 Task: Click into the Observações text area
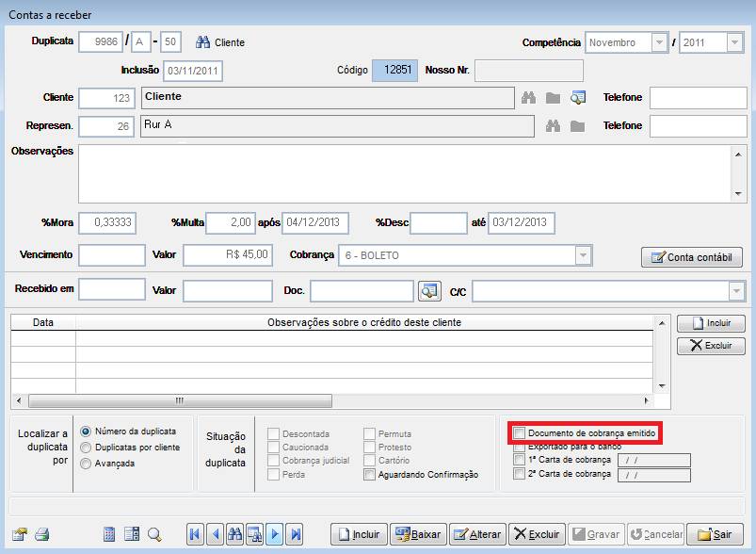pos(406,173)
